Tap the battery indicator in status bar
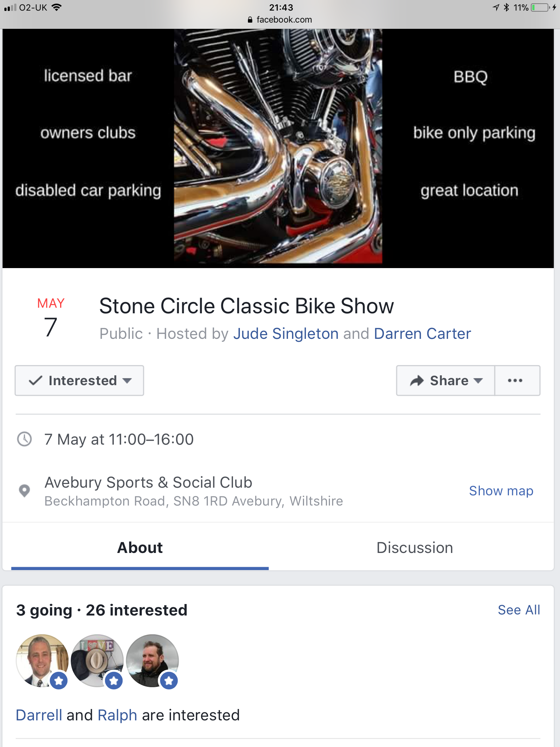Viewport: 560px width, 747px height. click(540, 8)
